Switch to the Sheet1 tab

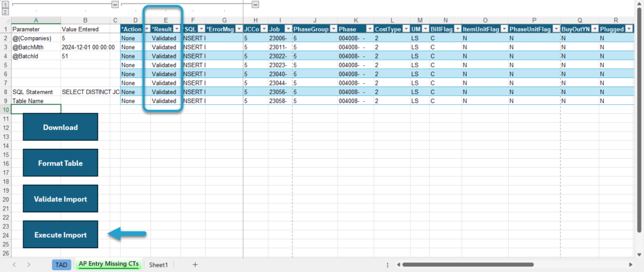[158, 264]
